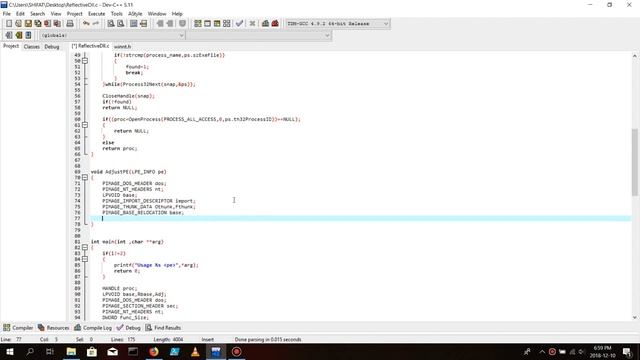
Task: Collapse the AdjustPE function fold at line 70
Action: point(85,178)
